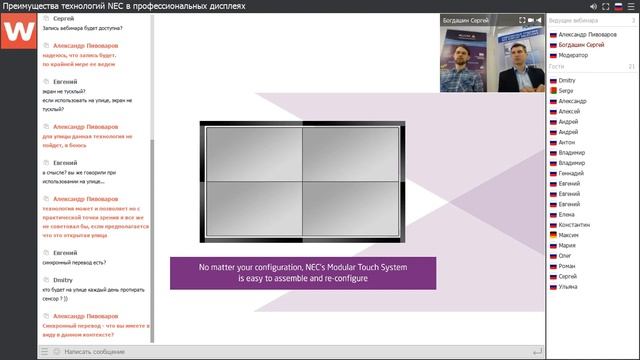The image size is (640, 360).
Task: Select Модератор in presenters list
Action: 573,55
